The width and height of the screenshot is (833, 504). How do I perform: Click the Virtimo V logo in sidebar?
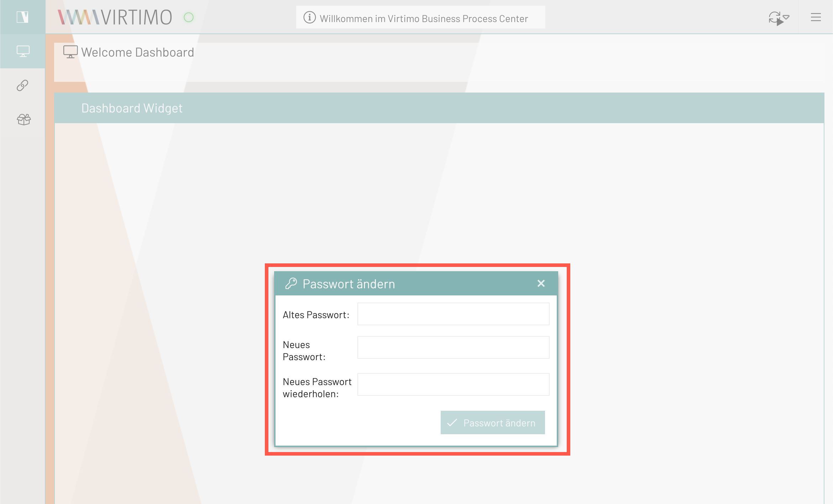click(22, 17)
